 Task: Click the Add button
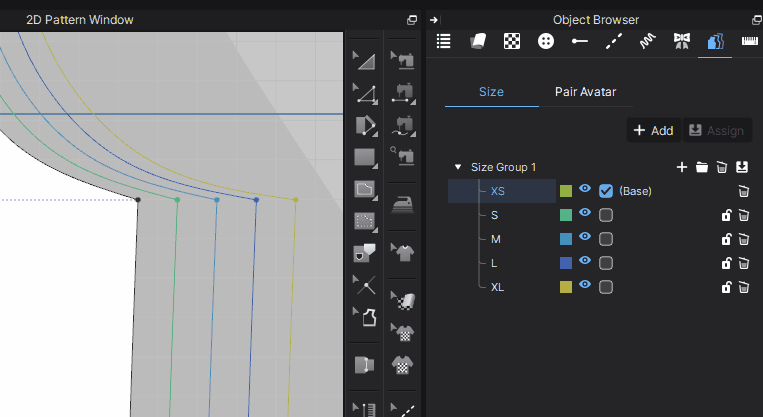654,130
